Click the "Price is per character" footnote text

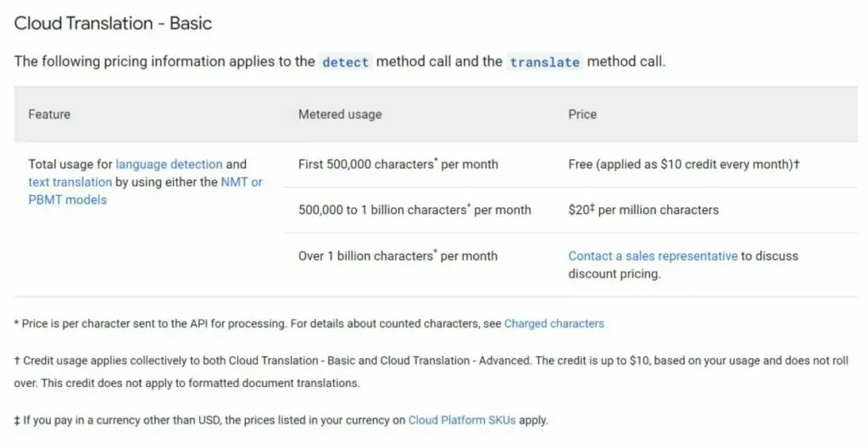(x=254, y=323)
